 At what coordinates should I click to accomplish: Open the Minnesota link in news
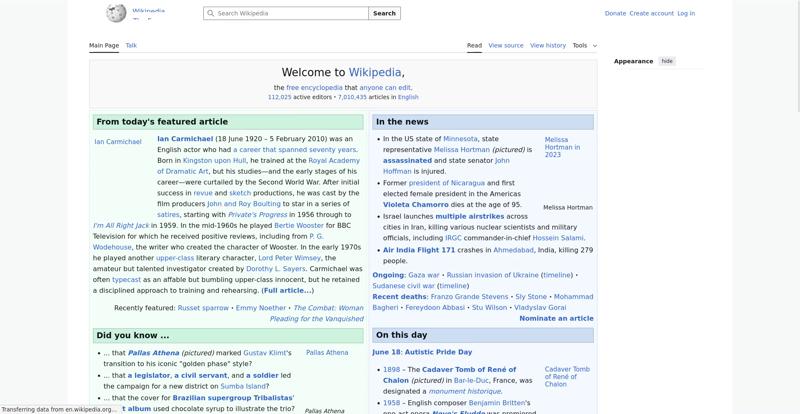pyautogui.click(x=460, y=139)
